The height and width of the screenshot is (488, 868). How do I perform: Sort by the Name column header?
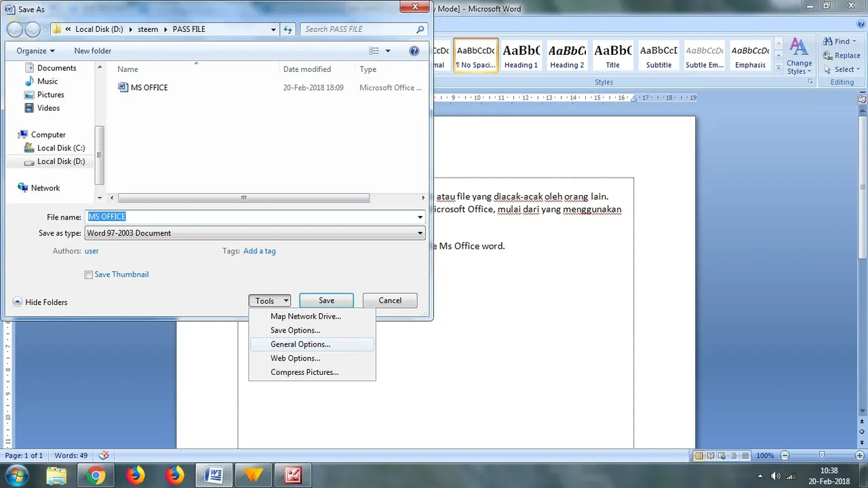pyautogui.click(x=127, y=69)
